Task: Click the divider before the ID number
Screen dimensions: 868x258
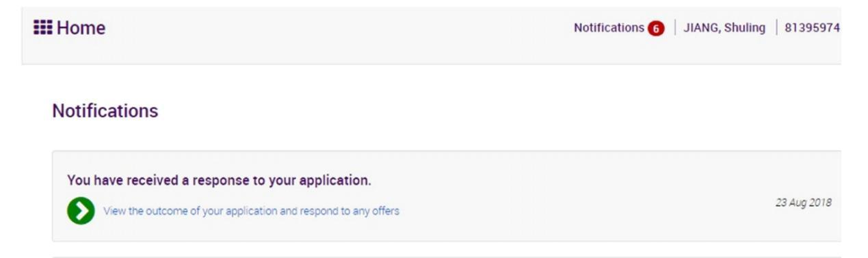Action: (776, 28)
